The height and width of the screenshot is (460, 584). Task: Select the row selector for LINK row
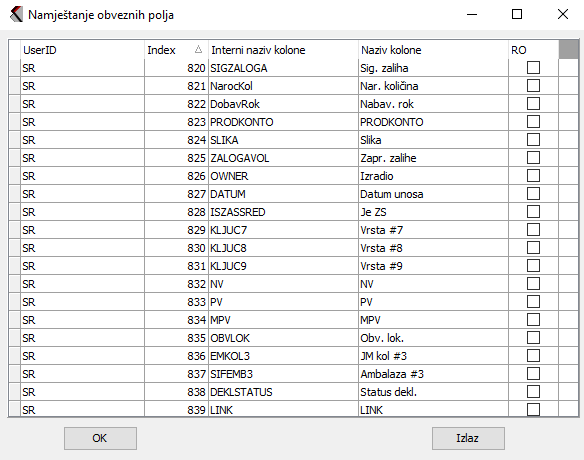click(15, 409)
